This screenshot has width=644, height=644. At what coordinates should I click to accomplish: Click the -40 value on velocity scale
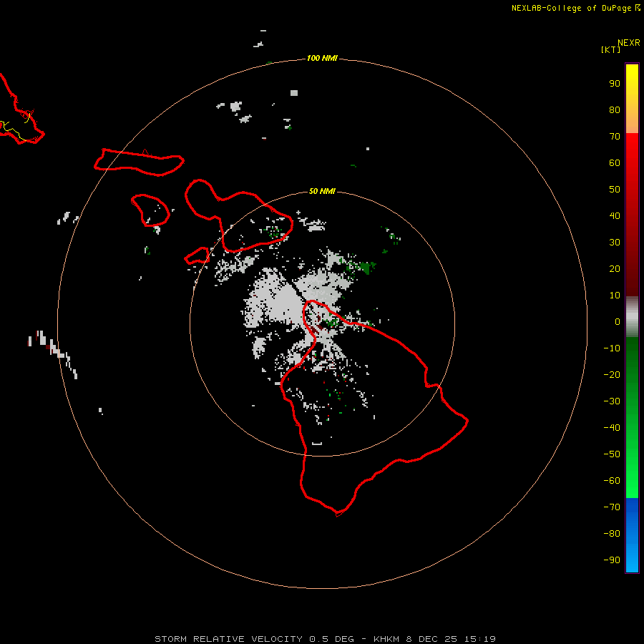(x=612, y=428)
